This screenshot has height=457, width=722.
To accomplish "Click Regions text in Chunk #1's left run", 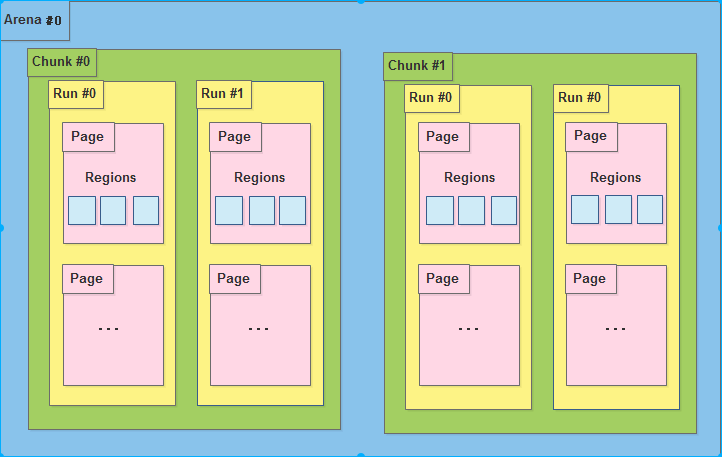I will click(469, 178).
